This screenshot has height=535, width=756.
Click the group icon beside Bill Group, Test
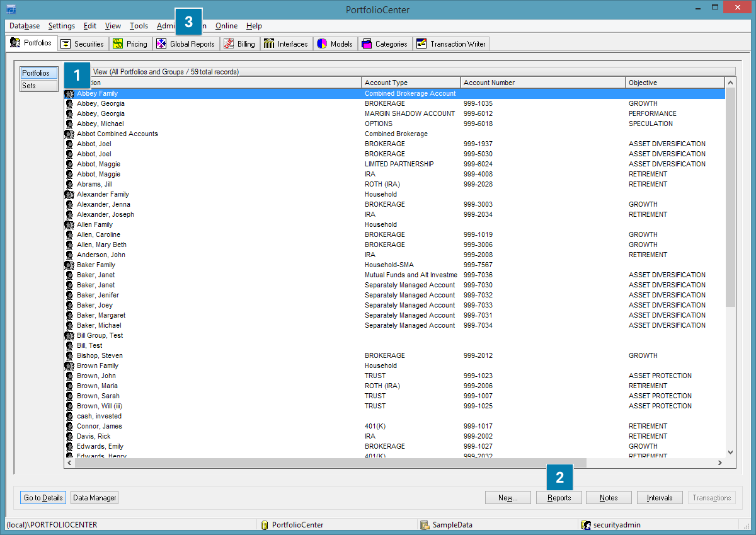pos(69,335)
